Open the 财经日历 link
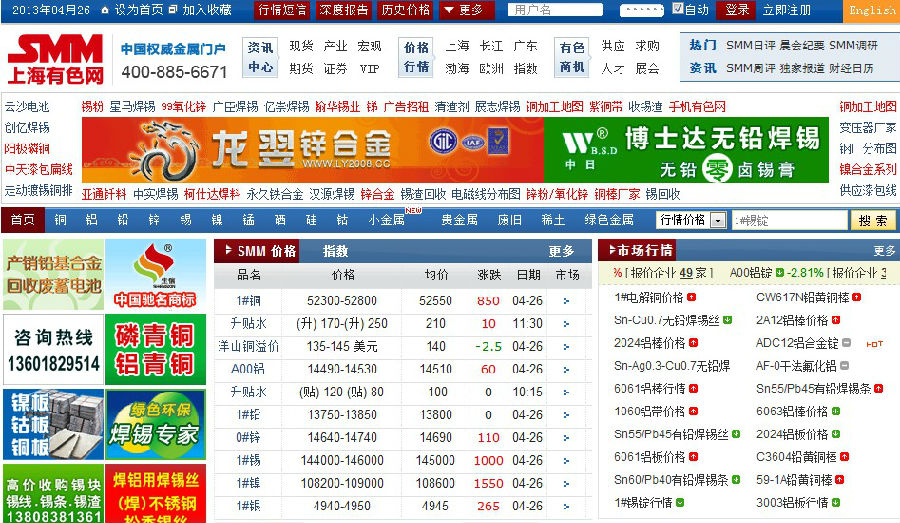The height and width of the screenshot is (523, 900). point(851,68)
